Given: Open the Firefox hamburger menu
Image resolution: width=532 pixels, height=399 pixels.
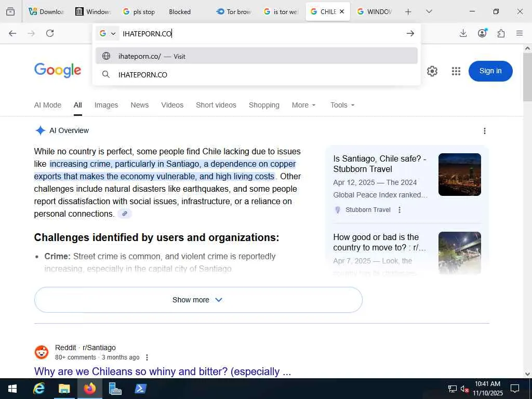Looking at the screenshot, I should click(520, 33).
